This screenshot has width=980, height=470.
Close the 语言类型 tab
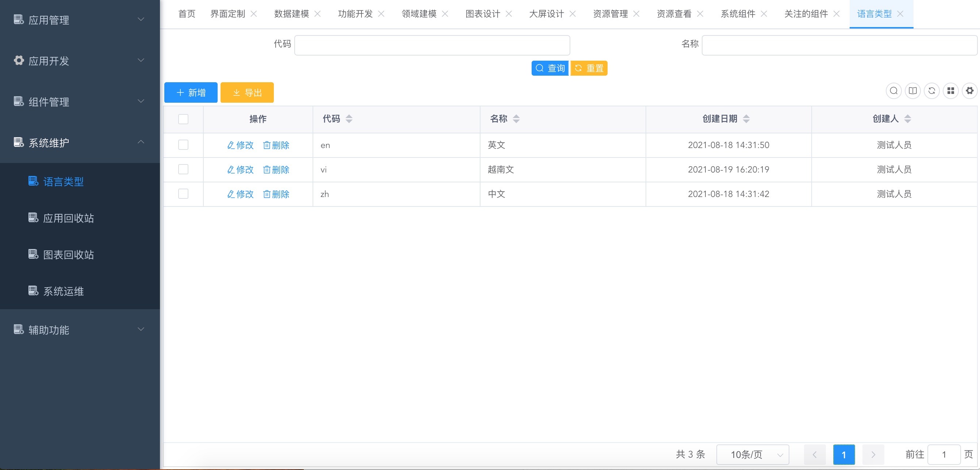(x=900, y=14)
